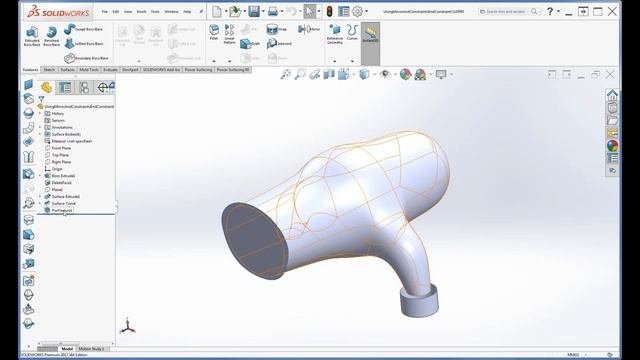This screenshot has height=360, width=640.
Task: Select the Intersect tool
Action: 279,43
